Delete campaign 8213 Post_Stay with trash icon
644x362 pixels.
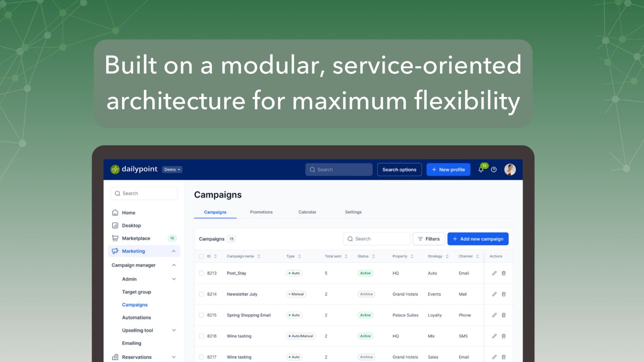pyautogui.click(x=503, y=273)
